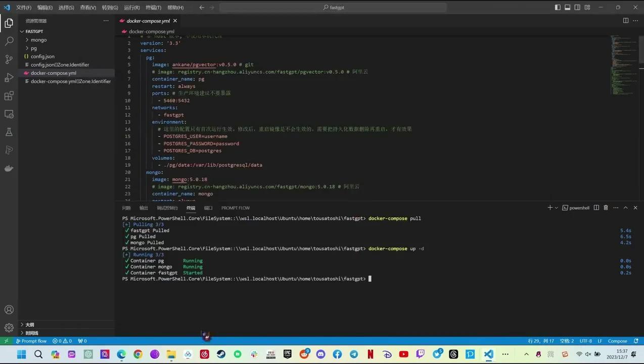Screen dimensions: 644x364
Task: Open the Manage gear menu
Action: pyautogui.click(x=9, y=328)
